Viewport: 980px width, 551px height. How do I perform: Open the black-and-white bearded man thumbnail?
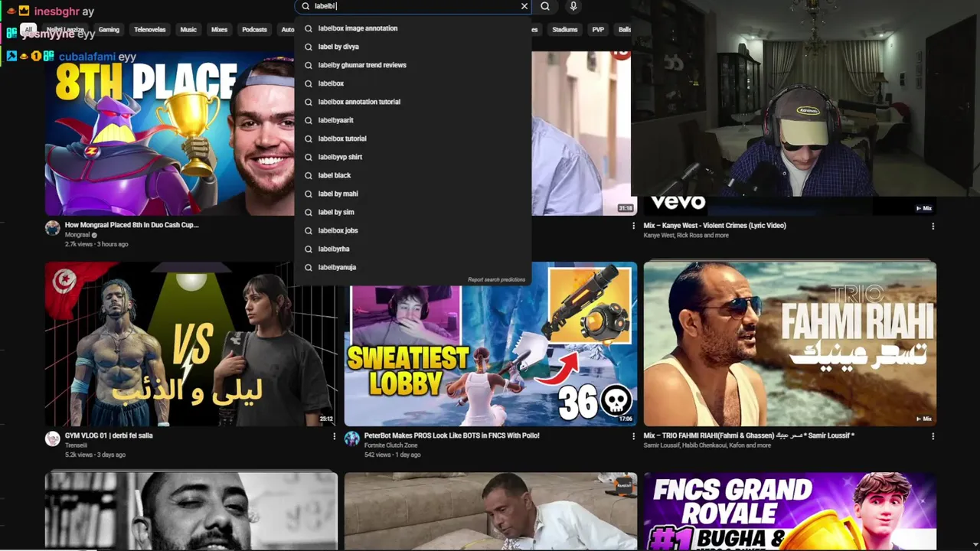point(191,511)
